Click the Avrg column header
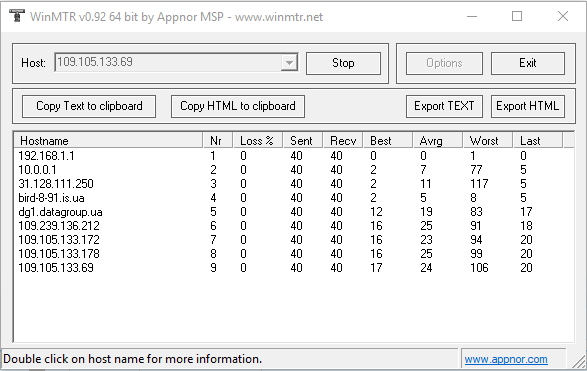The image size is (587, 371). click(x=438, y=141)
